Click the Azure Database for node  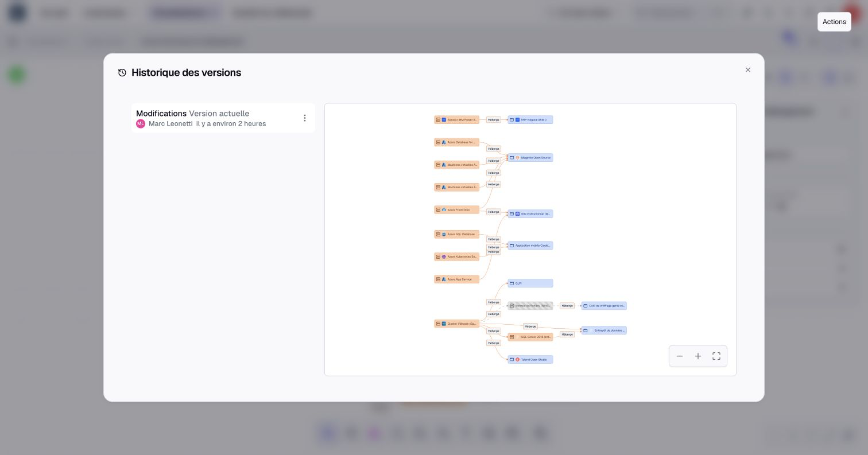tap(457, 142)
